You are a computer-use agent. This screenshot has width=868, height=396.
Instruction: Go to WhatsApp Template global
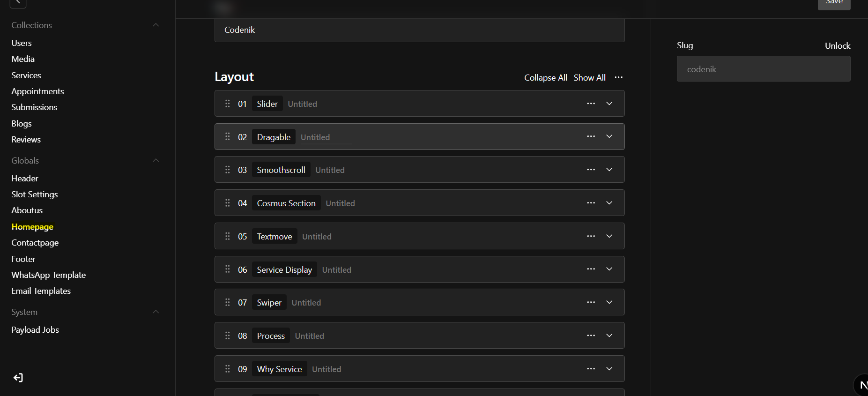tap(48, 275)
